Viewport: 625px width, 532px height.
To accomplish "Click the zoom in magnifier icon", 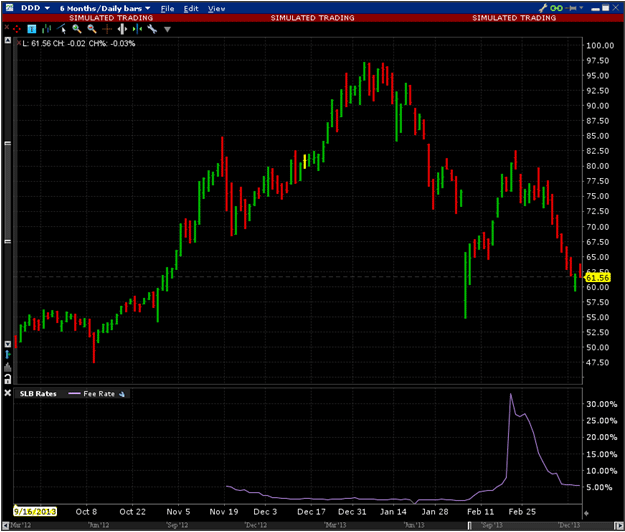I will point(77,29).
